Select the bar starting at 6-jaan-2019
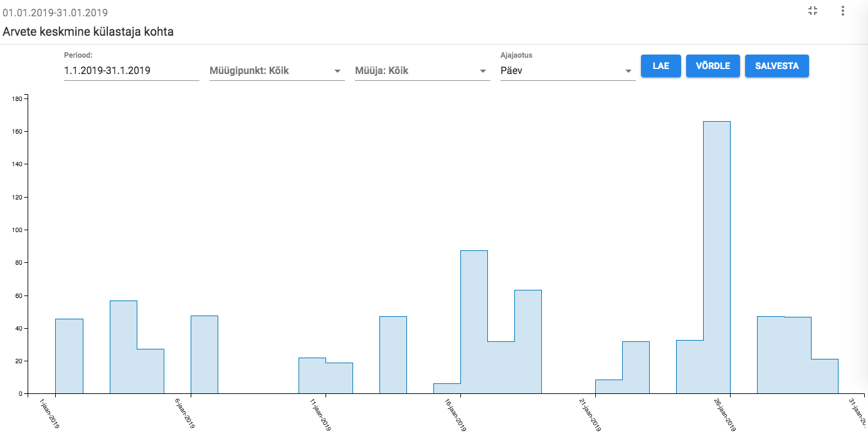This screenshot has height=436, width=868. tap(204, 354)
